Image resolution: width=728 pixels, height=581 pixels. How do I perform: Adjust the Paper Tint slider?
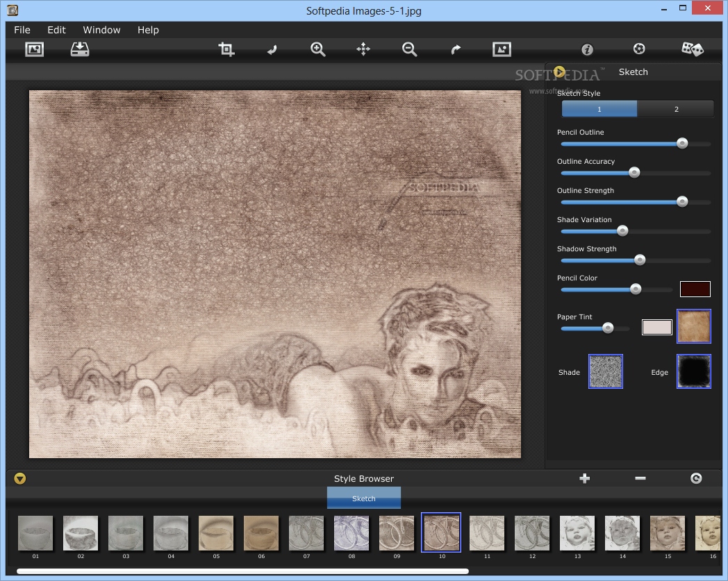608,328
